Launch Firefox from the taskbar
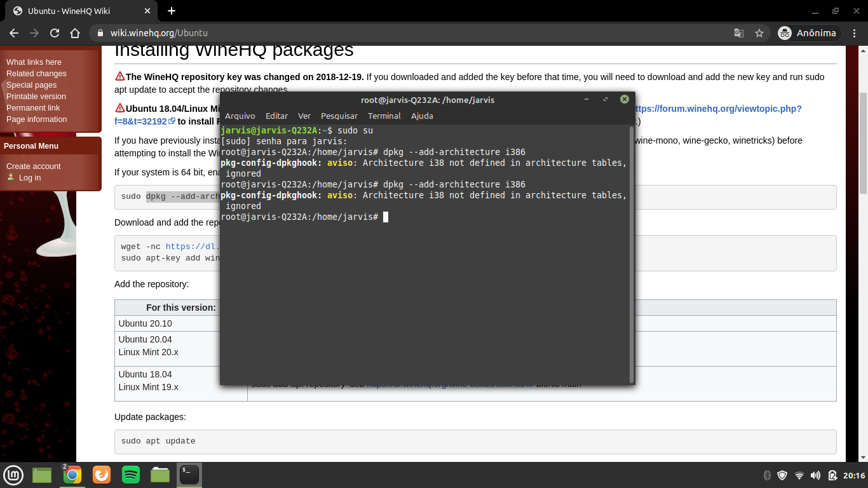 101,475
